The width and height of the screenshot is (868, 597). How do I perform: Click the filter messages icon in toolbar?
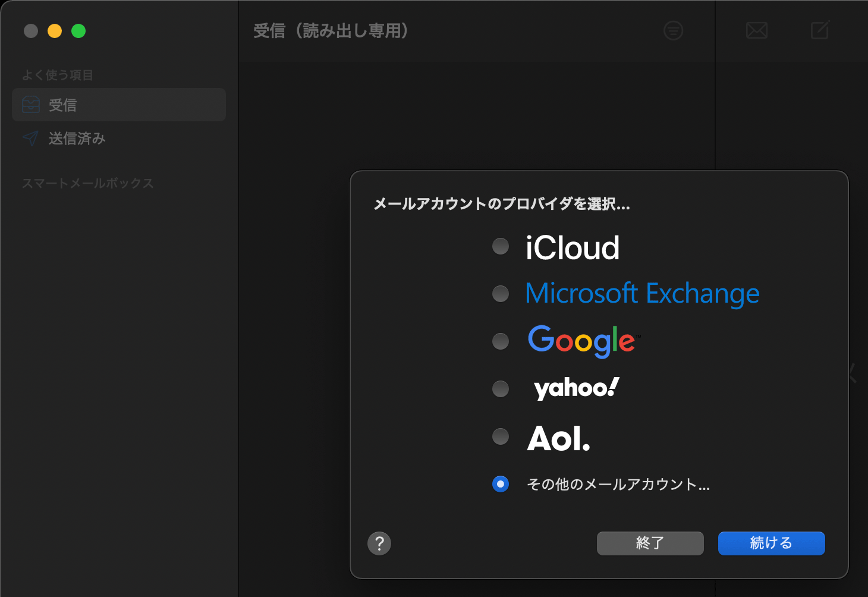pyautogui.click(x=673, y=30)
